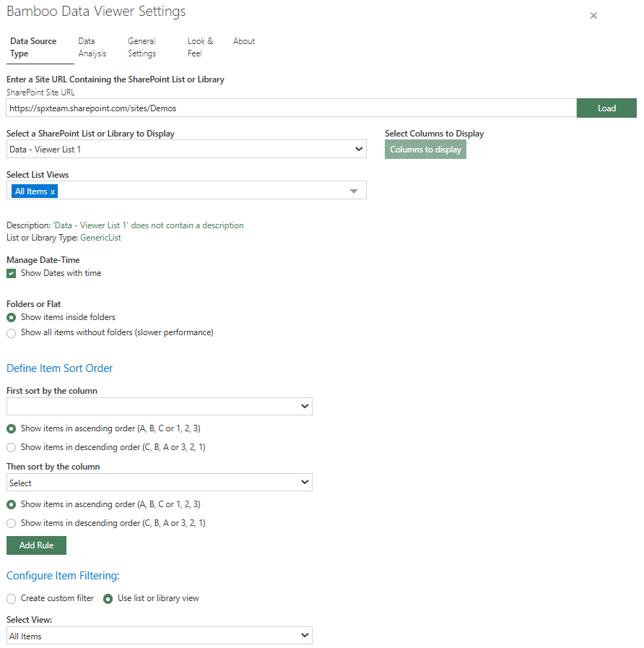Remove the All Items view tag

53,191
